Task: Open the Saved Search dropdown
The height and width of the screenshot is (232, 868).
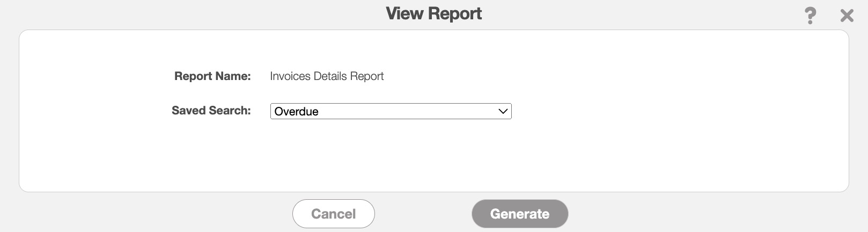Action: (x=391, y=111)
